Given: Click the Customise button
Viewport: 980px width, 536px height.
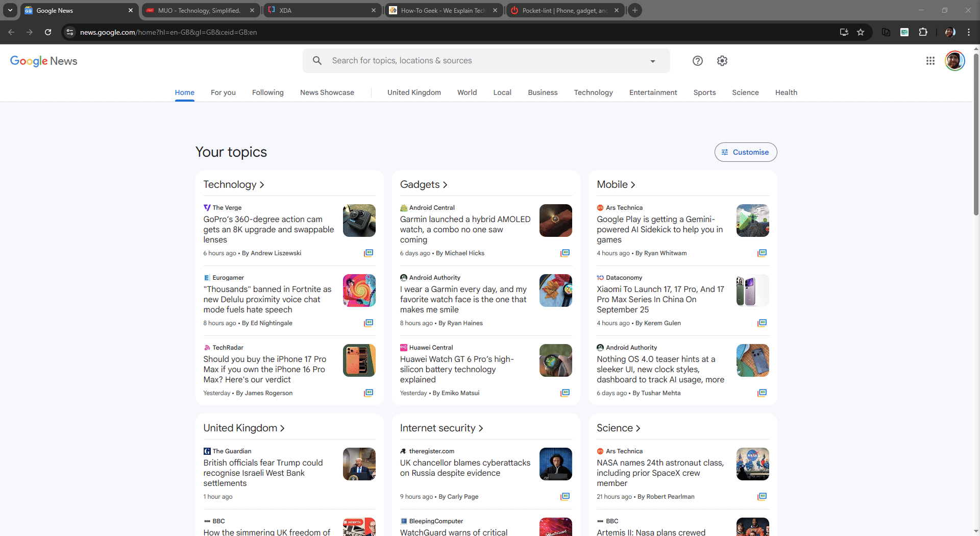Looking at the screenshot, I should click(x=745, y=152).
